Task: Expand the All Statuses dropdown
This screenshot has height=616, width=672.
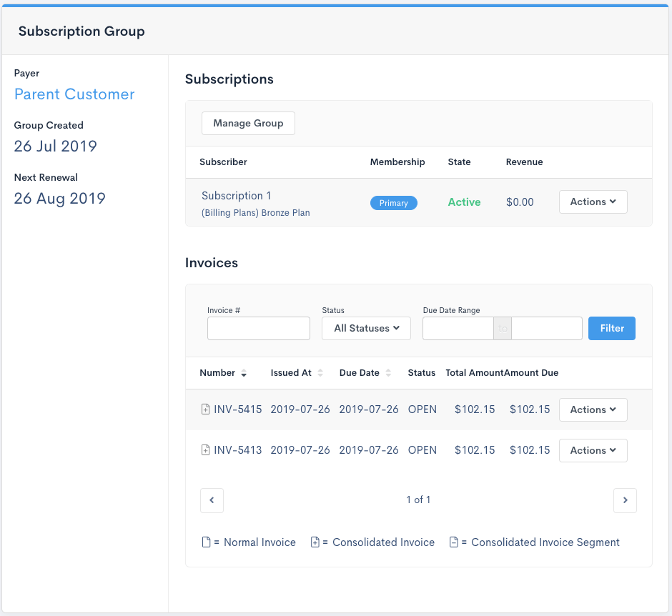Action: 366,328
